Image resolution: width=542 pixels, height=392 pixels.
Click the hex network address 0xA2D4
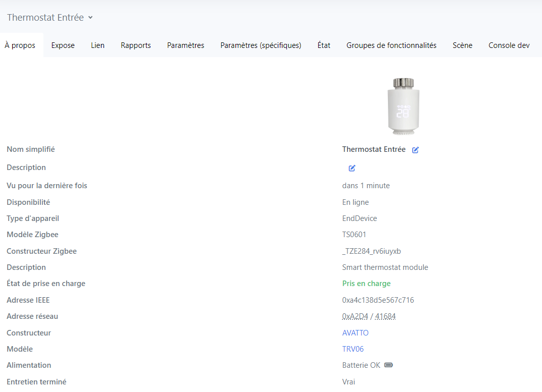tap(354, 316)
